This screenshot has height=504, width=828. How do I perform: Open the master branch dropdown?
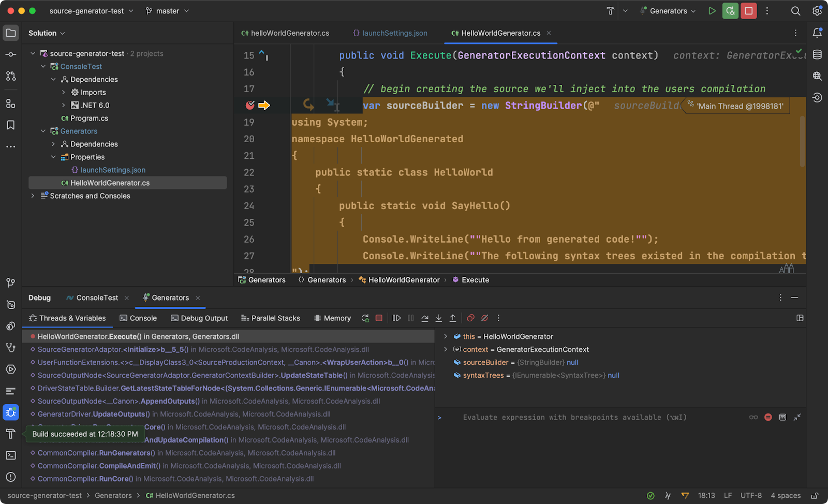pos(167,11)
